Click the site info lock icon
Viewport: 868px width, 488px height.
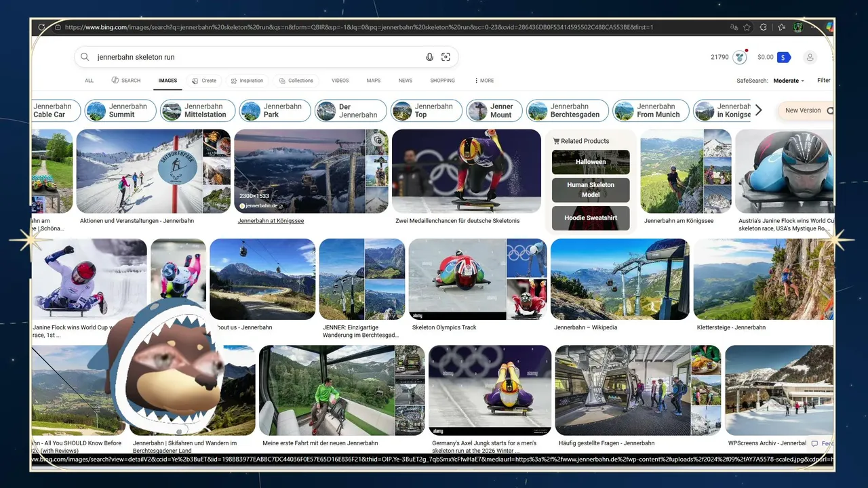(x=58, y=27)
